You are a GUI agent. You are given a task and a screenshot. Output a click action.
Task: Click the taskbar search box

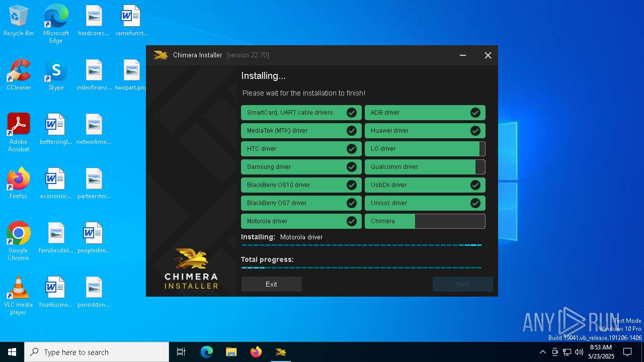[97, 352]
